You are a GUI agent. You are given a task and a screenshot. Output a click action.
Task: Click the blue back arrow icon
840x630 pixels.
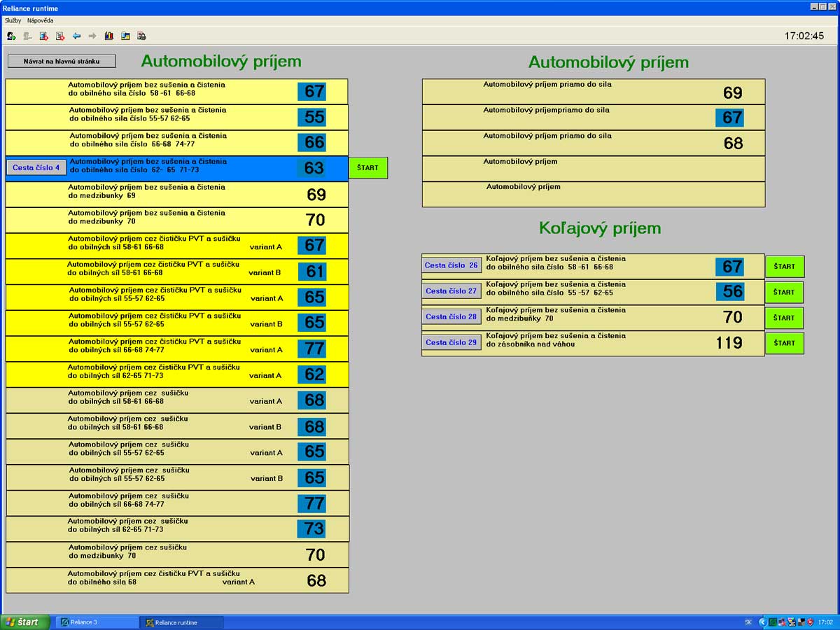click(x=76, y=36)
